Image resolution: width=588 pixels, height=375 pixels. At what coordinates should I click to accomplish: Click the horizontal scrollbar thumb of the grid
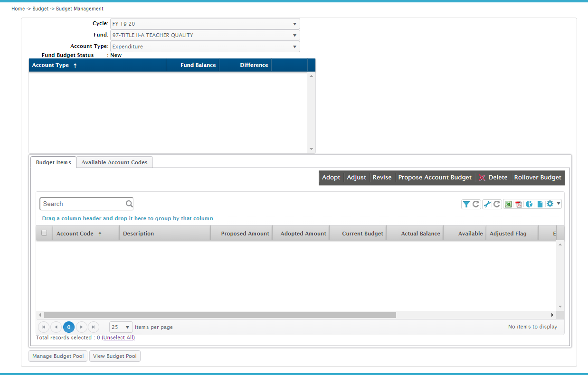220,315
